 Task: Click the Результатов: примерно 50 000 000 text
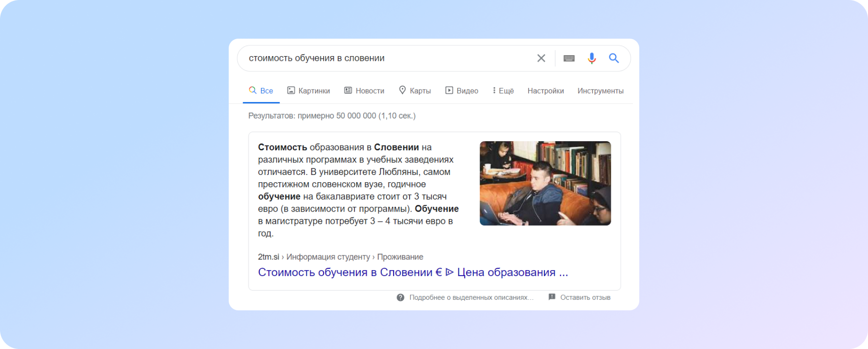pos(332,116)
